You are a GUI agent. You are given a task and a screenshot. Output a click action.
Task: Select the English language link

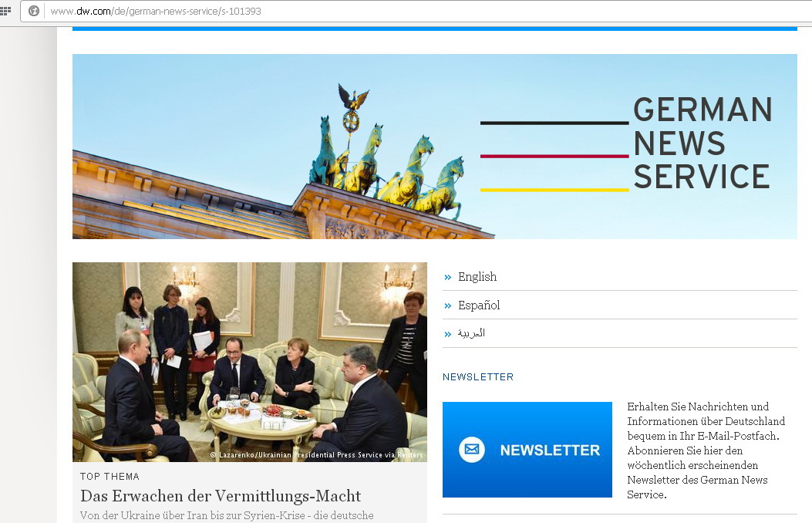477,277
